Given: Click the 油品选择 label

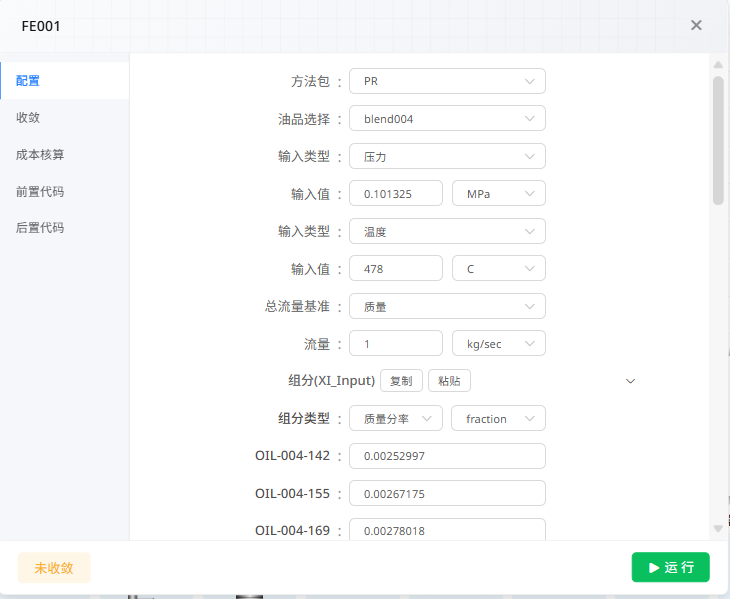Looking at the screenshot, I should coord(304,119).
